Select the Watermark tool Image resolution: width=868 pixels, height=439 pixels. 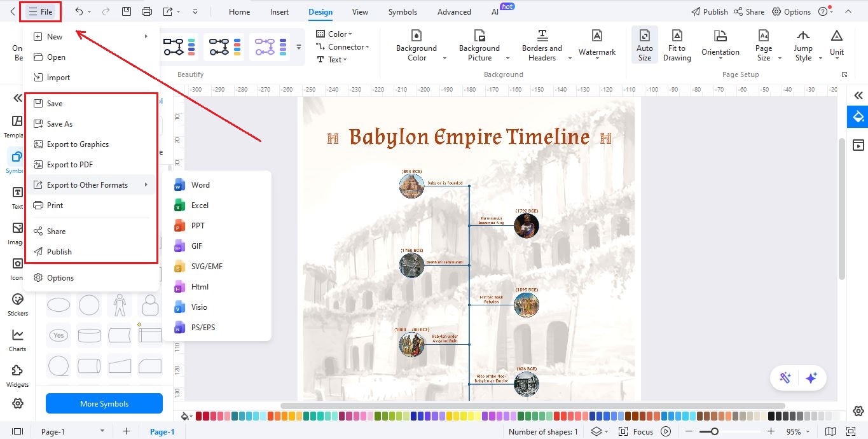pyautogui.click(x=596, y=45)
